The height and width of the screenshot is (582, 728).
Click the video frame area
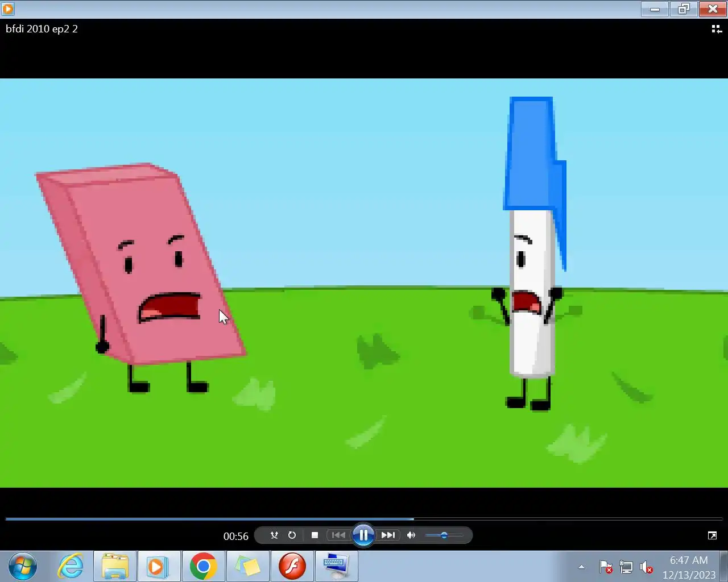point(364,283)
